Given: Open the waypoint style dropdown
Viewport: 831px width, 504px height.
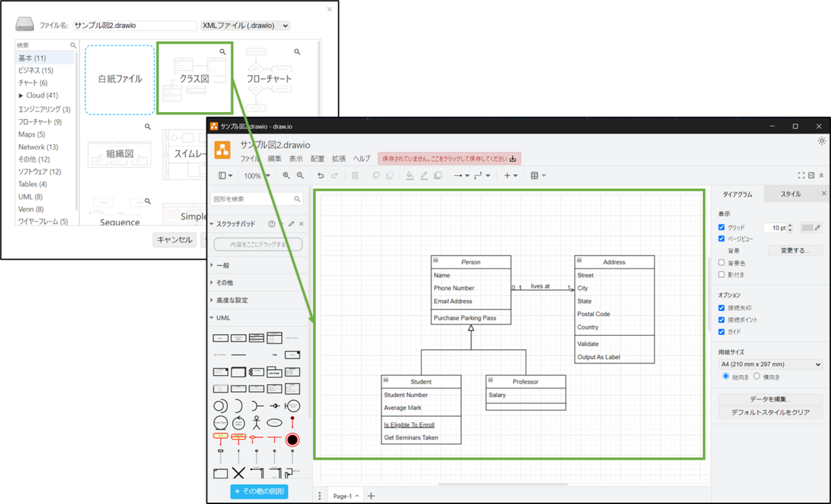Looking at the screenshot, I should tap(482, 176).
